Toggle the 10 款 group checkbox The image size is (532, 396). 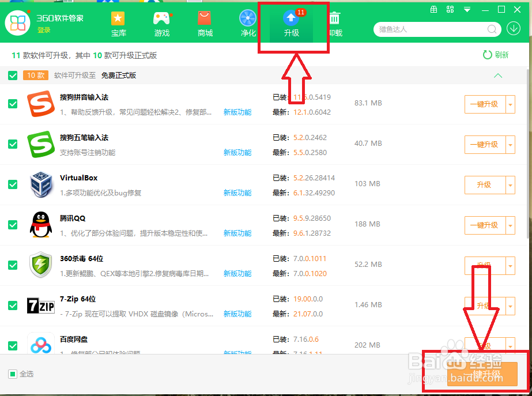13,76
